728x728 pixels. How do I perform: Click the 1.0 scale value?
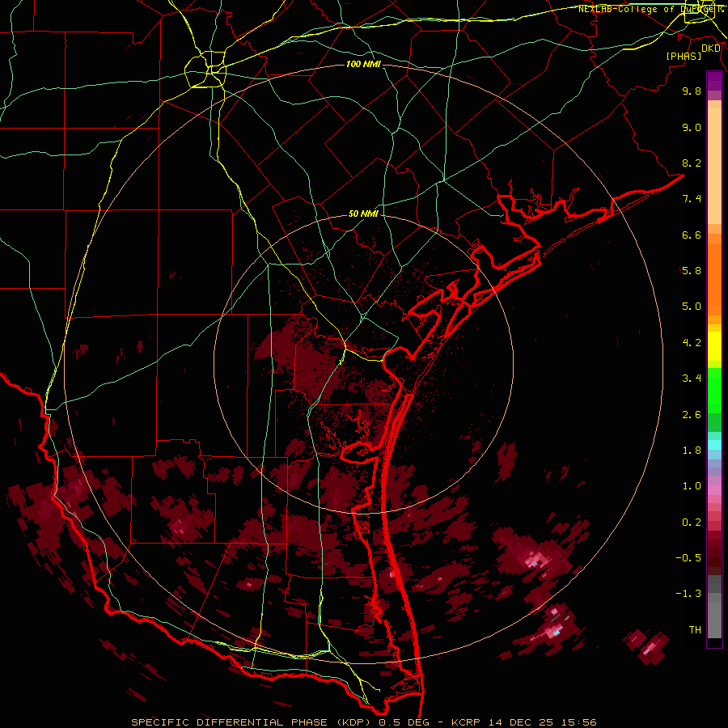click(x=692, y=486)
